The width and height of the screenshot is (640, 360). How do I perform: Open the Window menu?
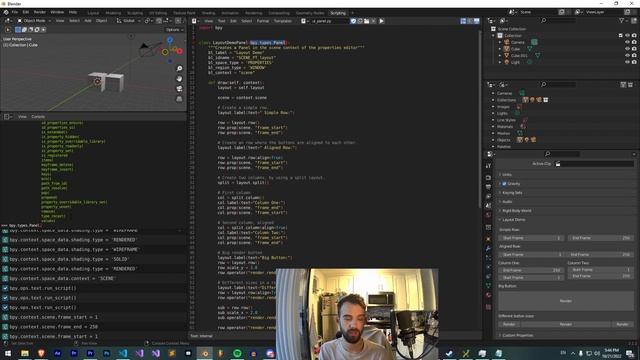(x=57, y=12)
